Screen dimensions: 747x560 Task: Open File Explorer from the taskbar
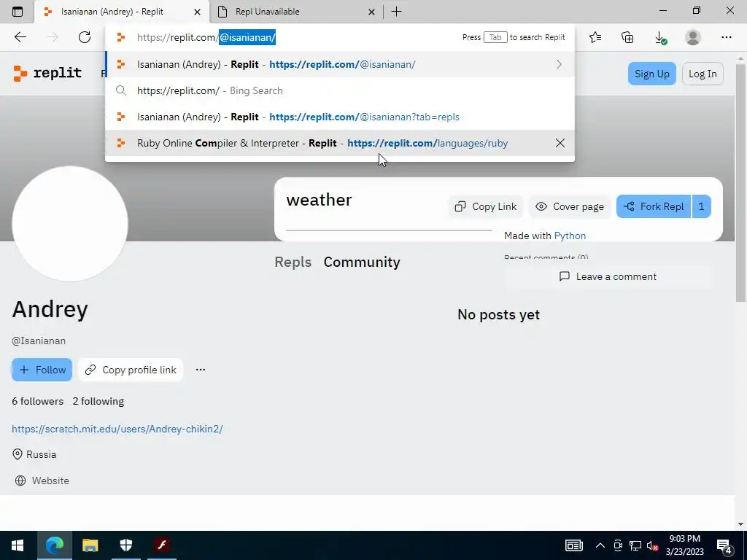[90, 545]
